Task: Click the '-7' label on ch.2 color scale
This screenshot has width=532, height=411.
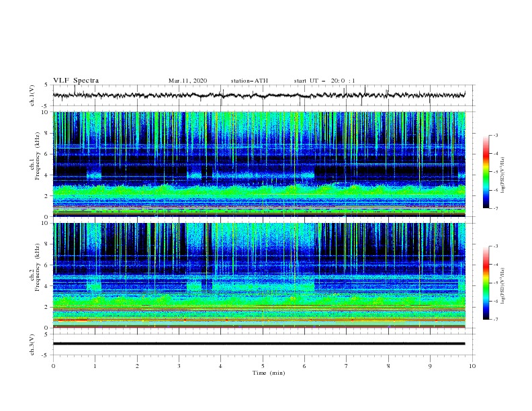Action: pos(495,320)
